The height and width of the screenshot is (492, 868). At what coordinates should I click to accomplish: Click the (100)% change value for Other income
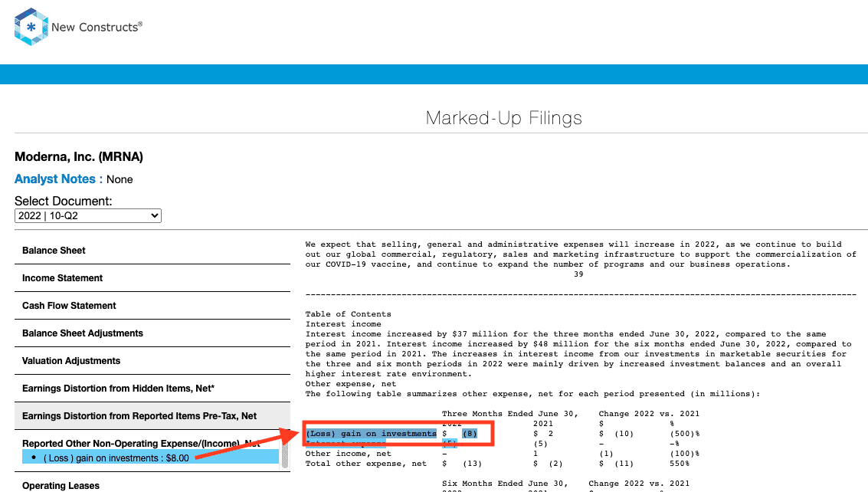click(x=685, y=454)
